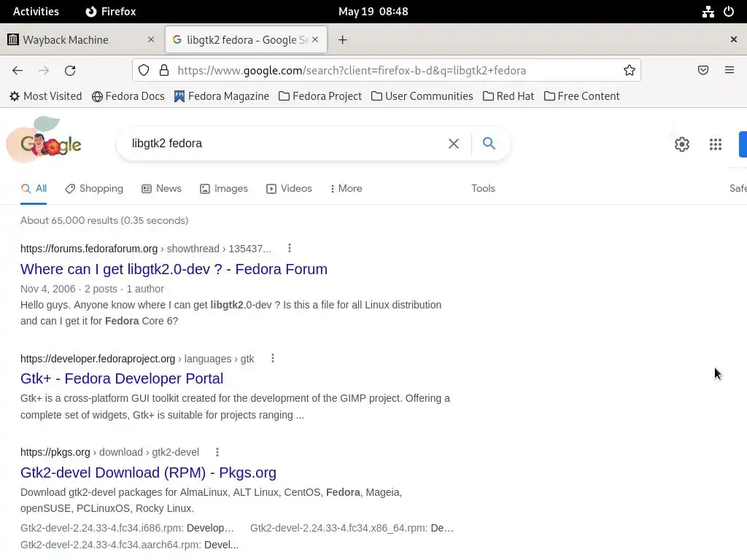747x560 pixels.
Task: Open Fedora Docs bookmark
Action: pyautogui.click(x=128, y=96)
